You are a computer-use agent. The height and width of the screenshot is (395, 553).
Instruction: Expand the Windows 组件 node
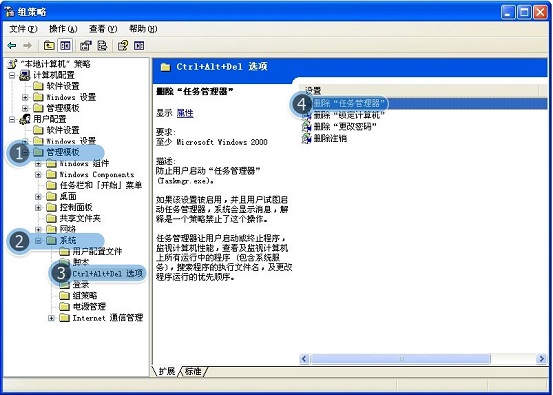38,164
